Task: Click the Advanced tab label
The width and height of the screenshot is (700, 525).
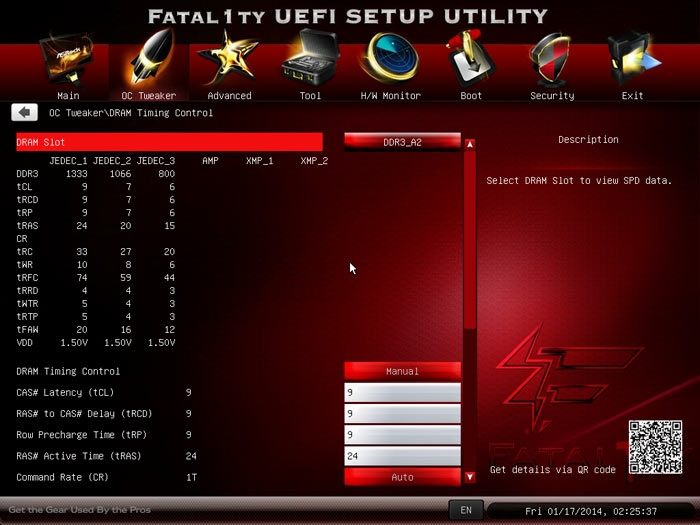Action: (x=229, y=96)
